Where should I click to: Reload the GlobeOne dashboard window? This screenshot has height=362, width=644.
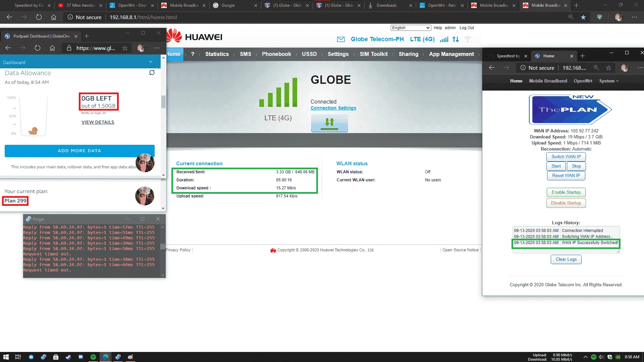[x=38, y=48]
